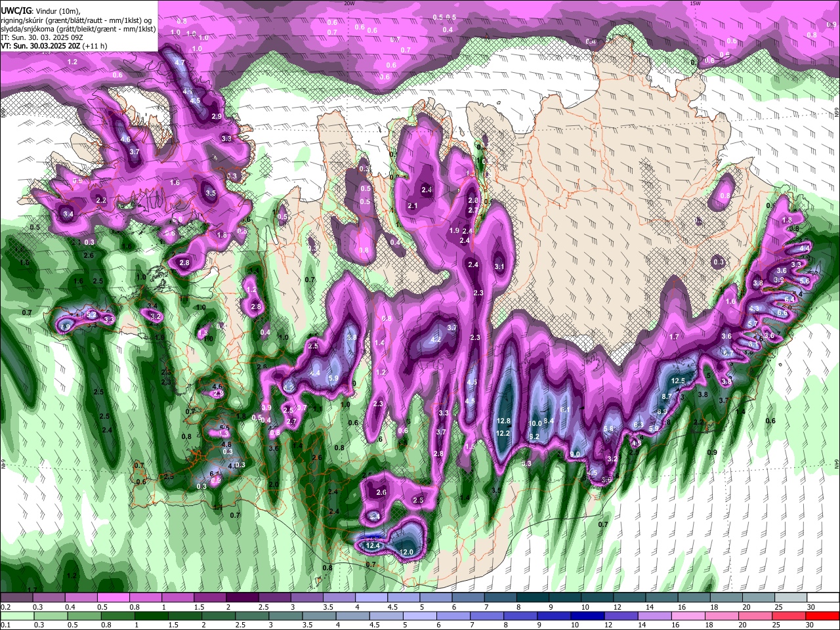Screen dimensions: 840x630
Task: Click the 4.2 value on the map
Action: tap(436, 340)
